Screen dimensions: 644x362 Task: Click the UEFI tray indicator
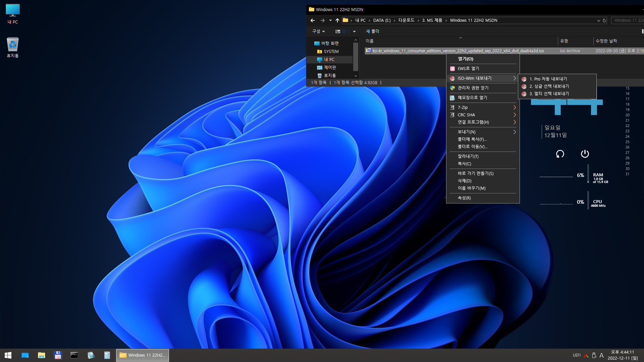(x=577, y=355)
